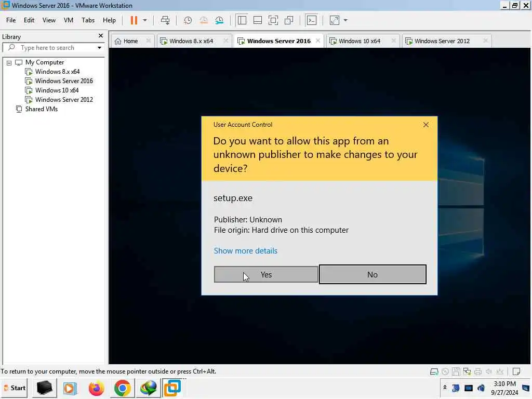Open the snapshot manager
The image size is (532, 399).
220,20
